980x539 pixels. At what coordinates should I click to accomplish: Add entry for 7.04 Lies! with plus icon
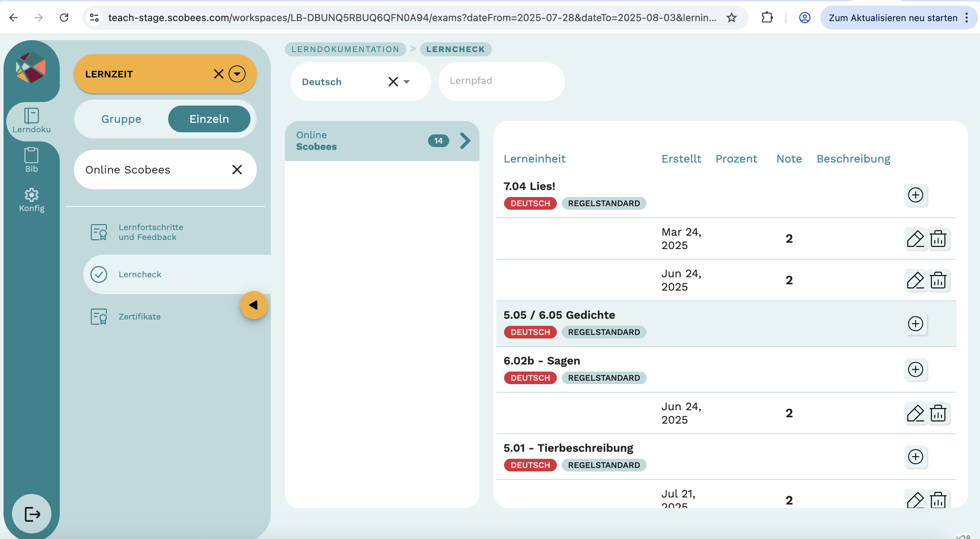point(915,195)
